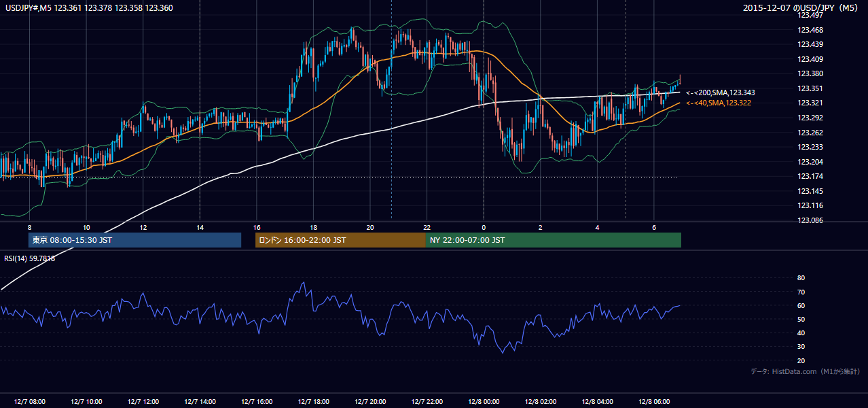Click bottom date label 12/7 18:00
Screen dimensions: 868x408
coord(313,401)
